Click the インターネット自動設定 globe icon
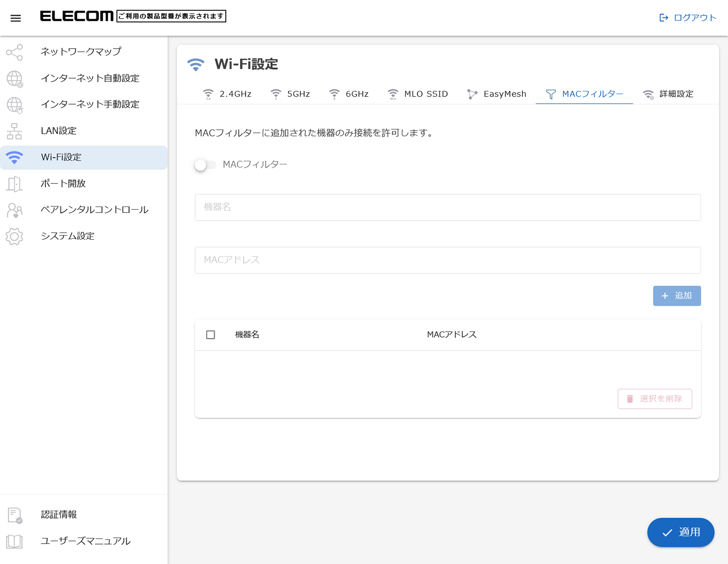Viewport: 728px width, 564px height. point(15,79)
